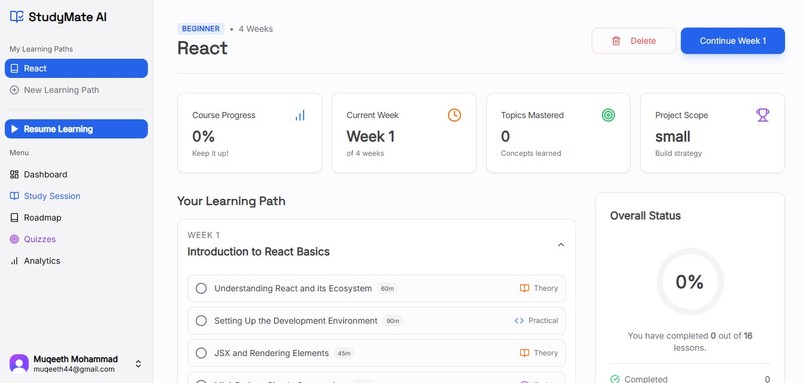Screen dimensions: 806x383
Task: Click the green check icon next to Completed
Action: (x=615, y=379)
